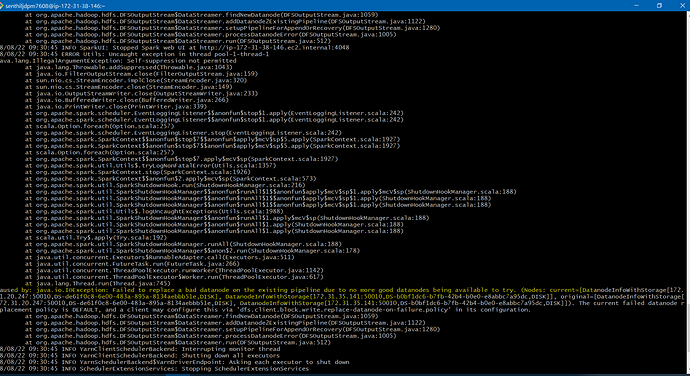Click the empty scrollbar track above the thumb

(687, 159)
